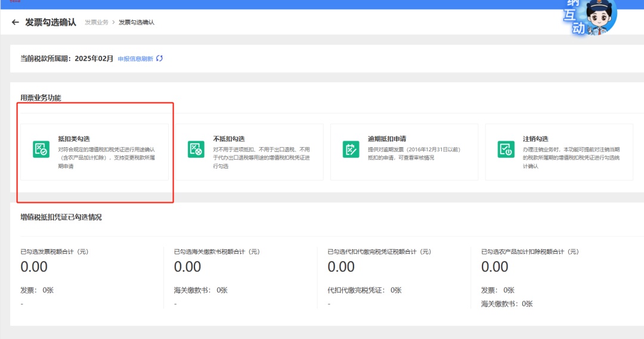Click 发票：0张 under 农产品加计扣除
This screenshot has height=339, width=644.
point(498,290)
